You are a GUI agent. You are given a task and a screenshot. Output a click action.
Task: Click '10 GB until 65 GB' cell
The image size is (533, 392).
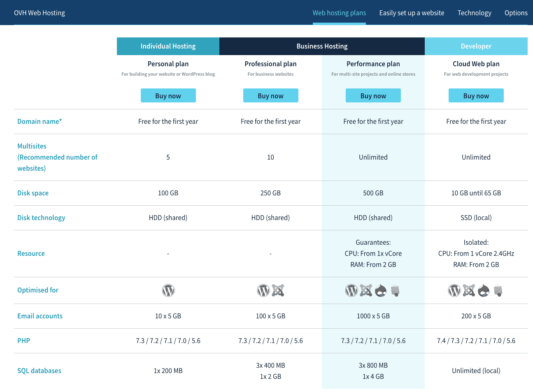476,193
